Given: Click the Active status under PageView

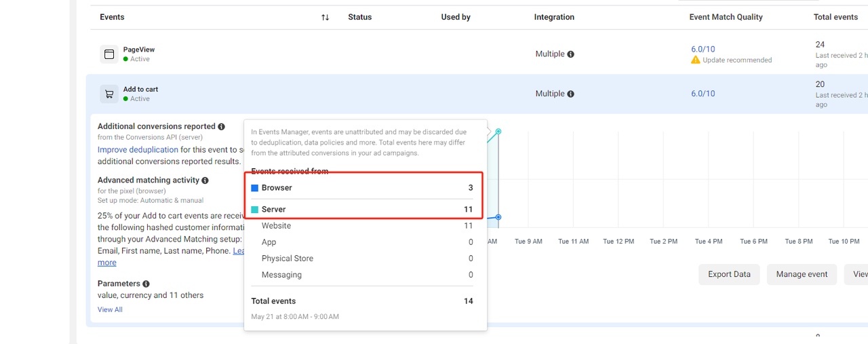Looking at the screenshot, I should click(136, 59).
